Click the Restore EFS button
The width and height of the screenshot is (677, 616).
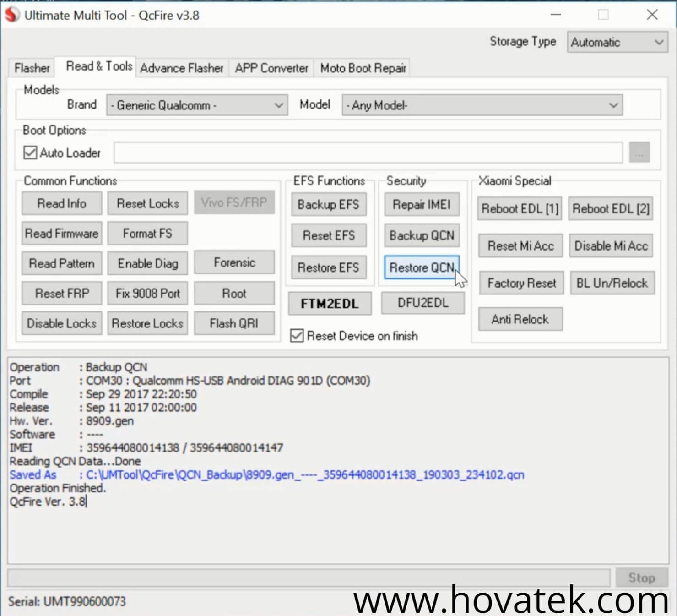[x=329, y=267]
